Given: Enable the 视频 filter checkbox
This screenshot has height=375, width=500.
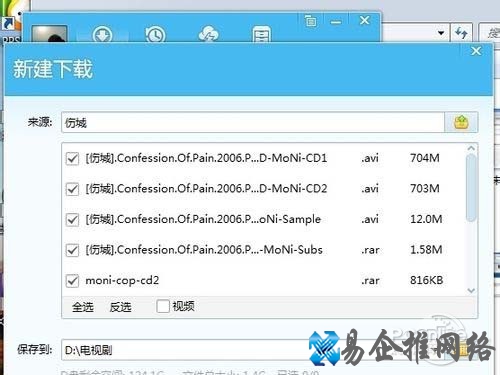Looking at the screenshot, I should point(163,306).
